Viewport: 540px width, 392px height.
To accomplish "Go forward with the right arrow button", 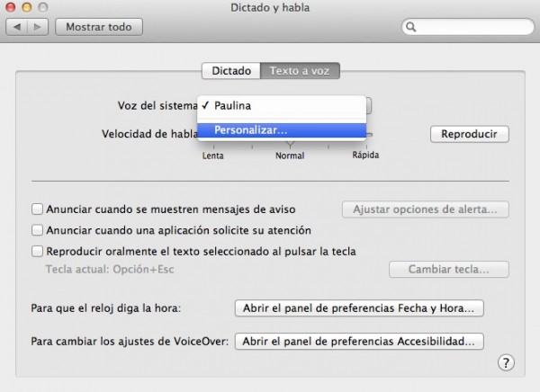I will (38, 27).
